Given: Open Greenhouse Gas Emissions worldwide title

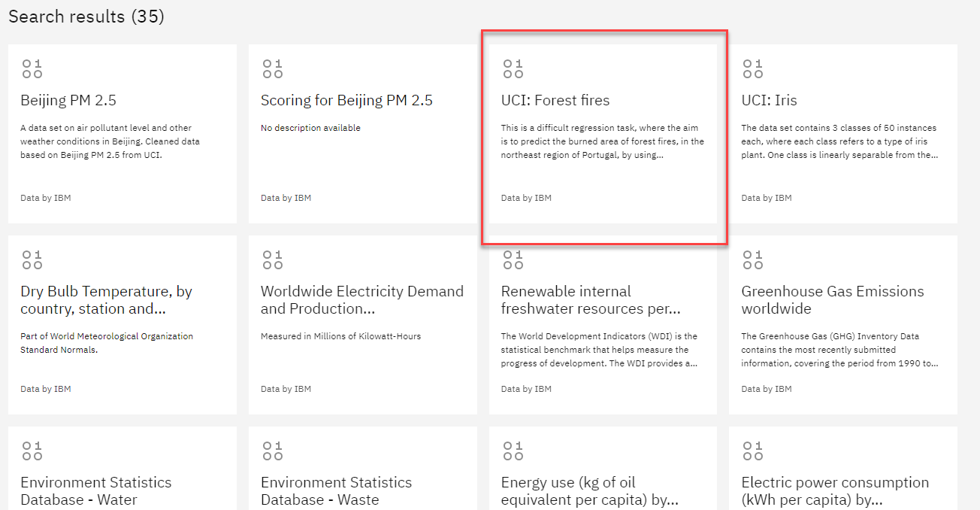Looking at the screenshot, I should pos(832,299).
